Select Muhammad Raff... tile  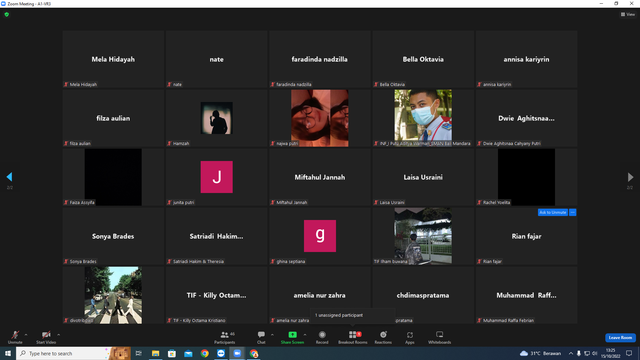(x=526, y=295)
